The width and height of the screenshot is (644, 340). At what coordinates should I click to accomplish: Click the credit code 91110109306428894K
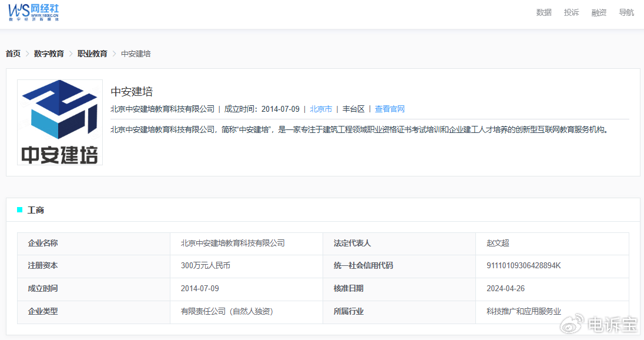pyautogui.click(x=524, y=265)
